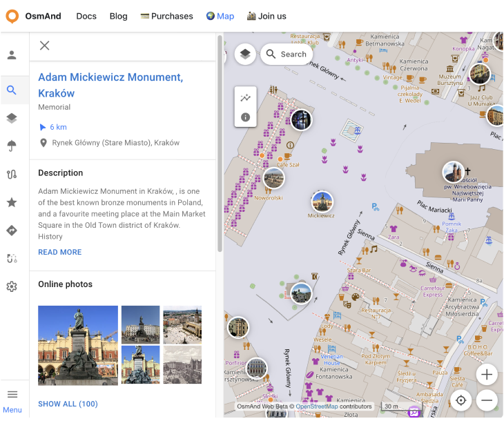Expand the description with READ MORE

tap(60, 252)
